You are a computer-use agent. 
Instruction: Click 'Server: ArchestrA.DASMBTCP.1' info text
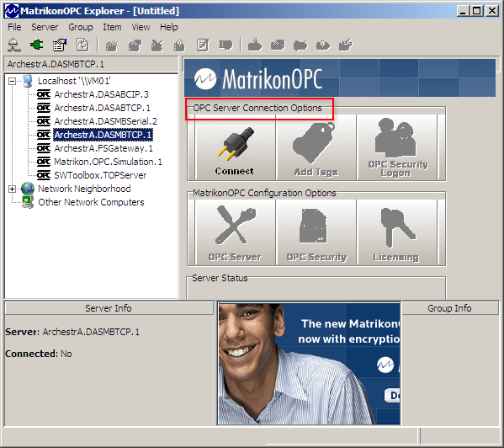[72, 332]
